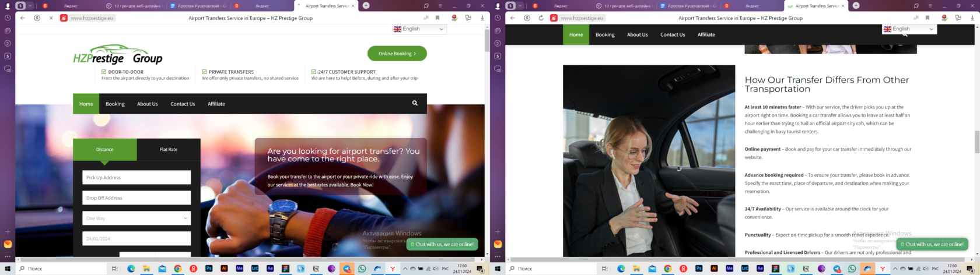Open Media Encoder from the left taskbar

pyautogui.click(x=239, y=269)
